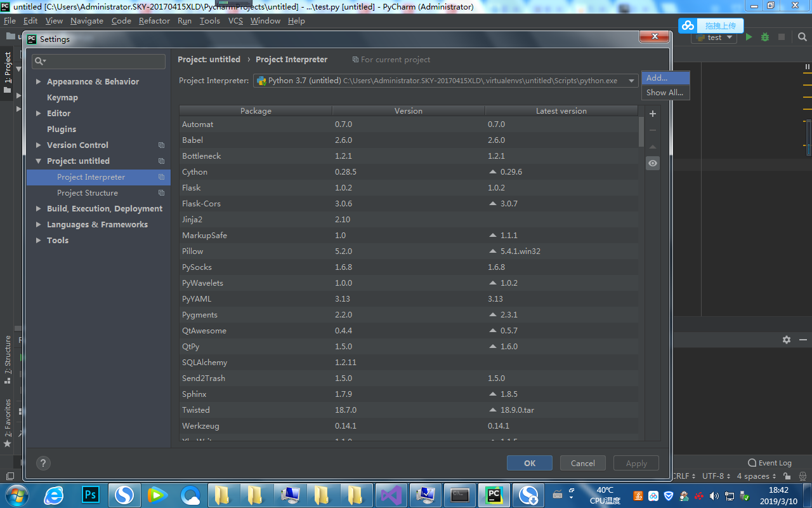
Task: Collapse the Project: untitled node
Action: tap(39, 161)
